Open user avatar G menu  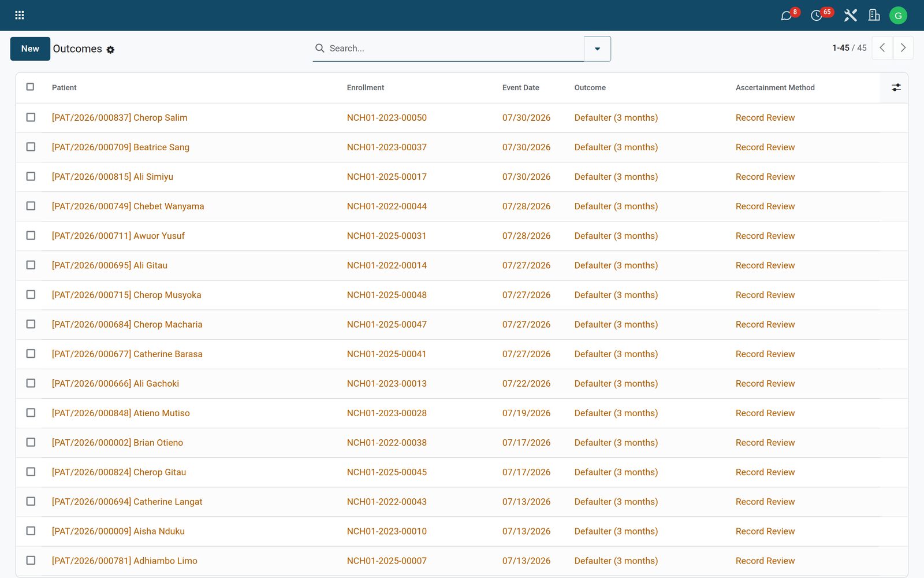pos(898,16)
